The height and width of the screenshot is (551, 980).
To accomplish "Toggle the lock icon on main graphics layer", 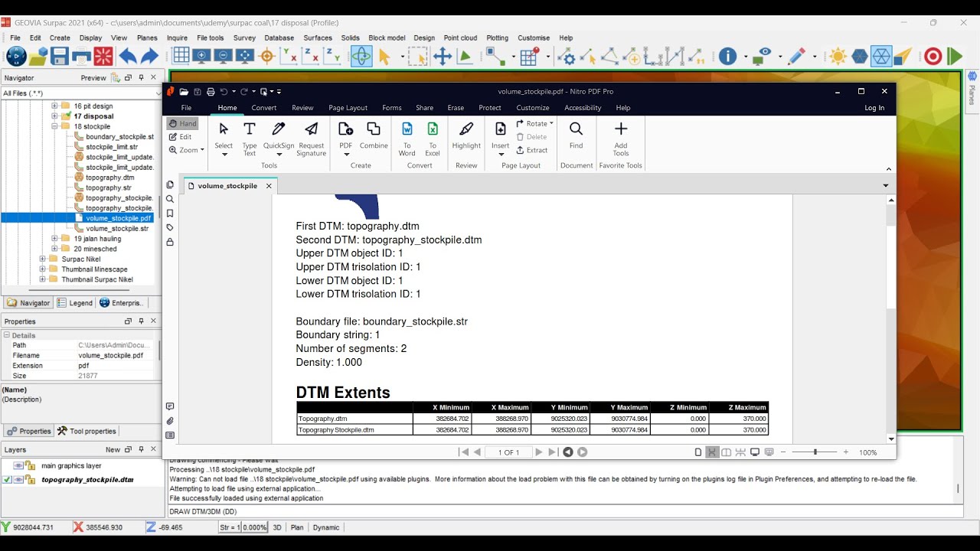I will 30,465.
